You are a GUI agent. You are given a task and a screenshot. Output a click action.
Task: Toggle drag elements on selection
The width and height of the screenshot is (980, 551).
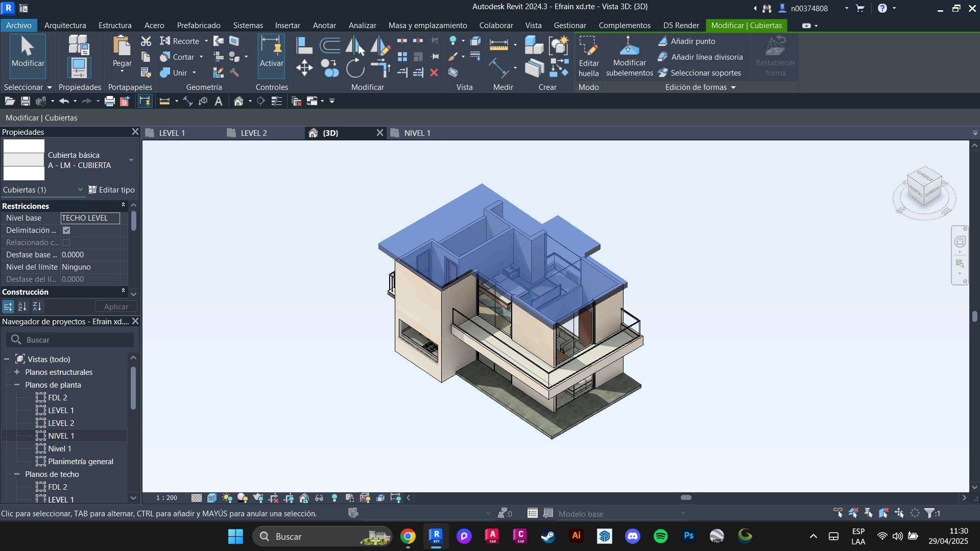click(x=899, y=513)
